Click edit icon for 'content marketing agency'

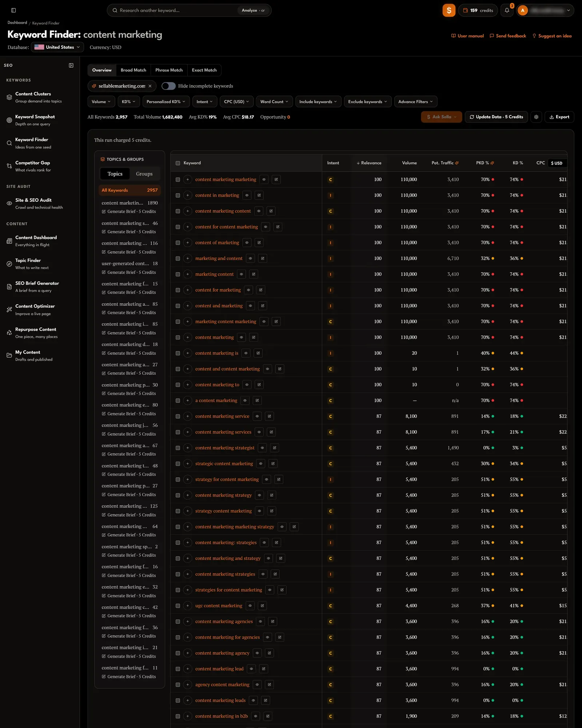pos(270,653)
